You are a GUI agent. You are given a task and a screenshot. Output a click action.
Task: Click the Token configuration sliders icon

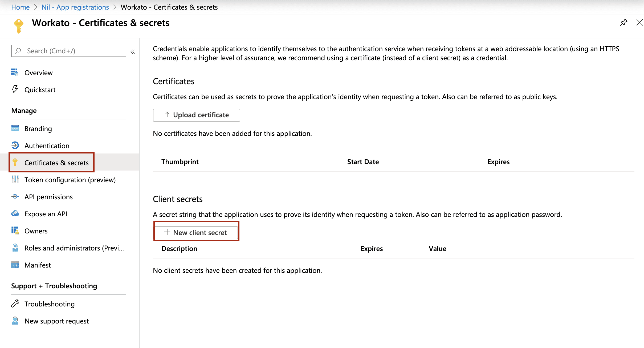[x=15, y=180]
